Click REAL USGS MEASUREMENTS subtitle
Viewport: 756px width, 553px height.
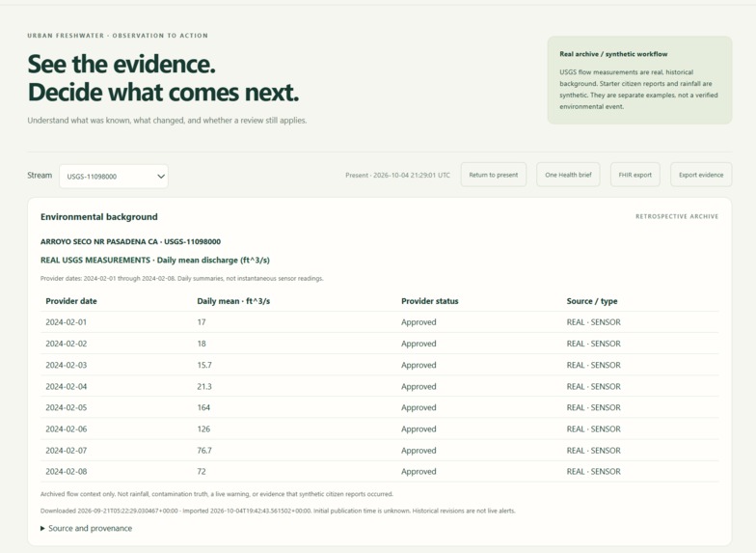154,261
